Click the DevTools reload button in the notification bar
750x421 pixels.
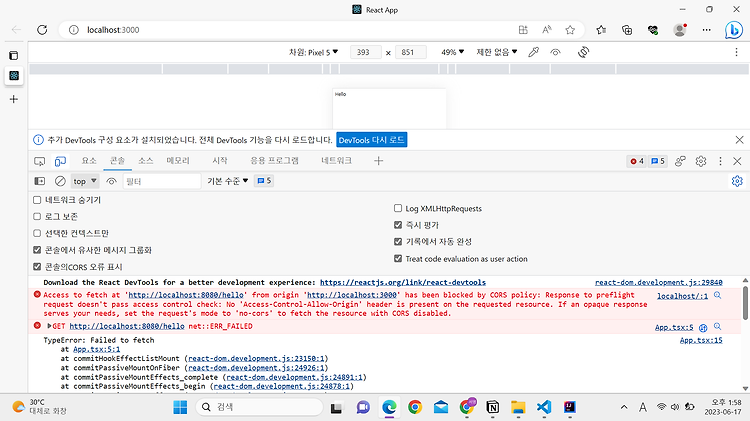coord(372,140)
